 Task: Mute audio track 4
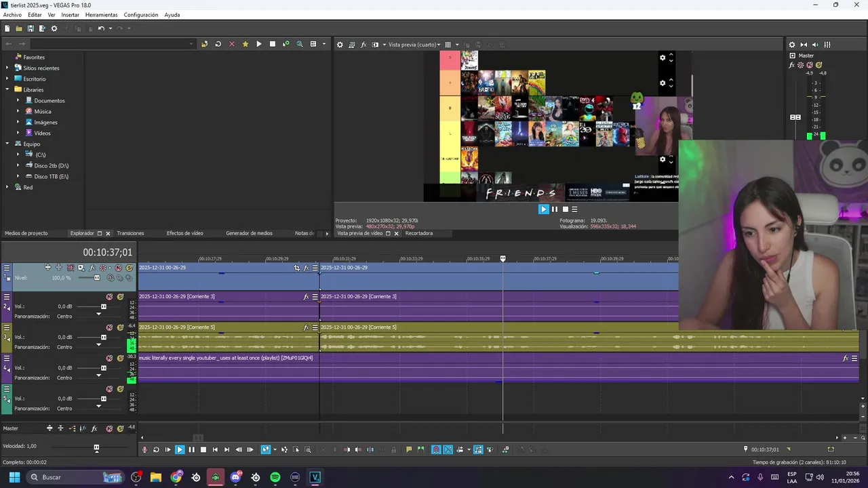coord(109,358)
